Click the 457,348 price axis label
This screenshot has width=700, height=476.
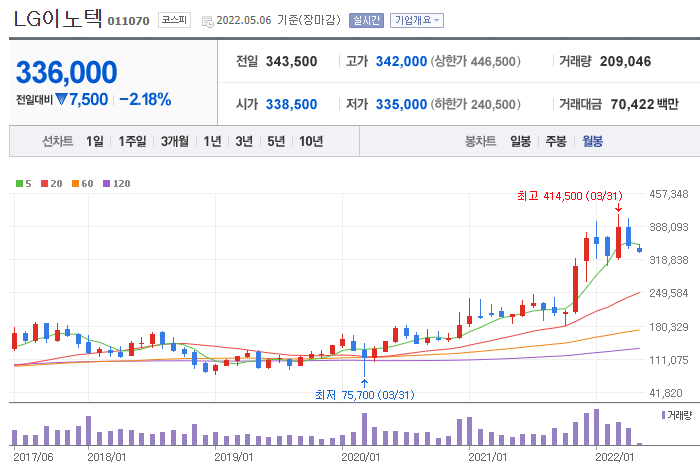point(669,194)
